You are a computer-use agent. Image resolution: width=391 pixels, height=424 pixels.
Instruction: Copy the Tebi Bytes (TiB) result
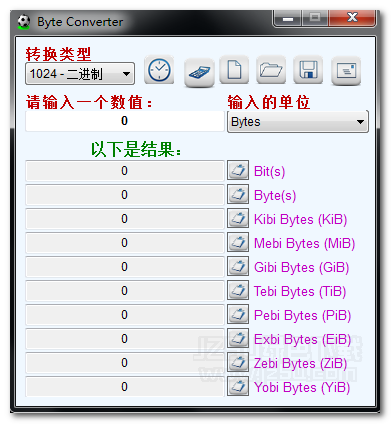[x=238, y=290]
